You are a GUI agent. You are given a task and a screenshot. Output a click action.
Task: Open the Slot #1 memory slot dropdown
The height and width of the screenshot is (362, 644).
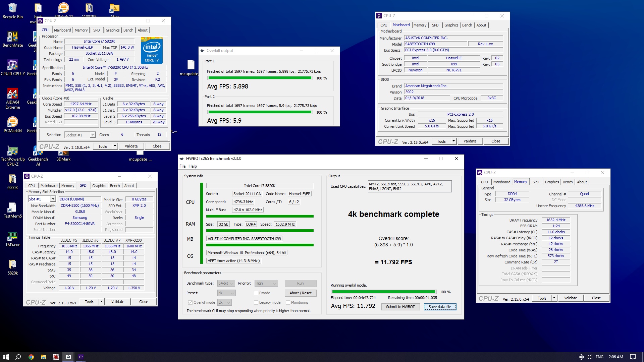(42, 199)
